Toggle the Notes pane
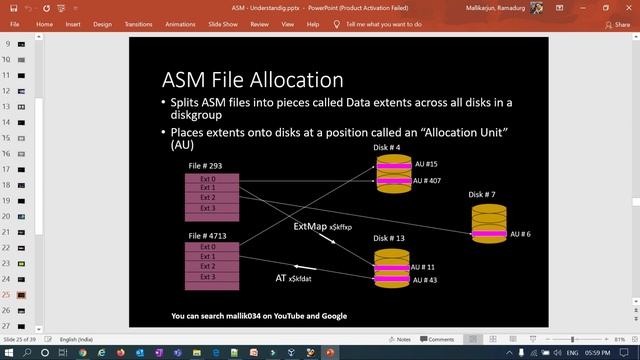The image size is (640, 360). (x=400, y=340)
